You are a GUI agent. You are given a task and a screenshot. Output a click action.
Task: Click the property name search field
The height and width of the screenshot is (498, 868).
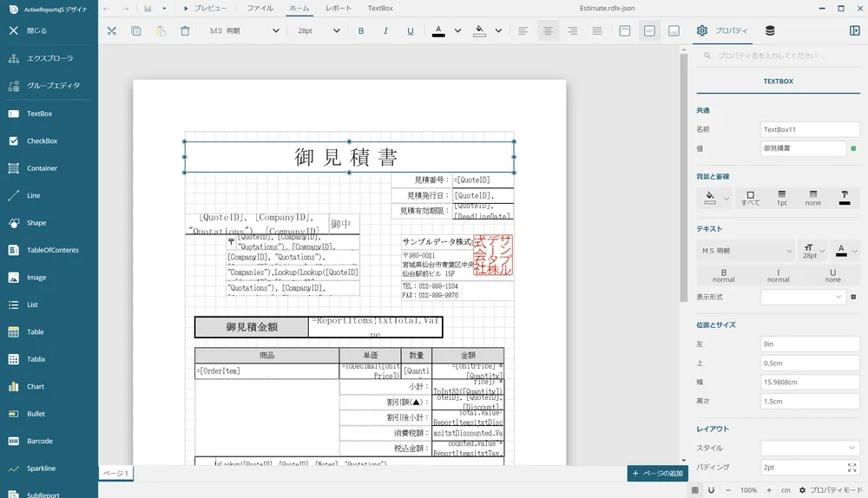(x=781, y=56)
